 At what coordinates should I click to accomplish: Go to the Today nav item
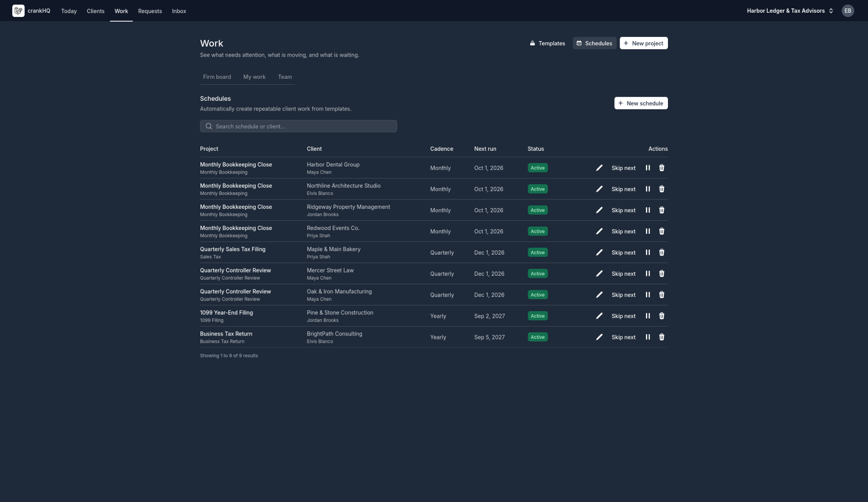coord(69,11)
